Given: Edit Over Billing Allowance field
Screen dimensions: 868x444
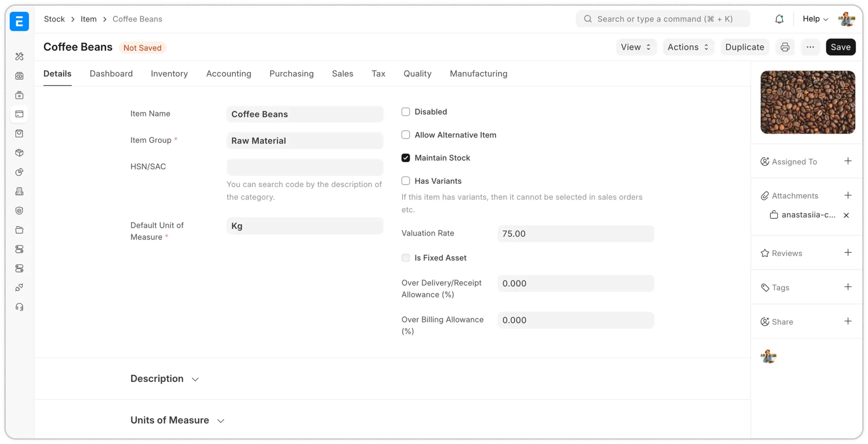Looking at the screenshot, I should [576, 320].
